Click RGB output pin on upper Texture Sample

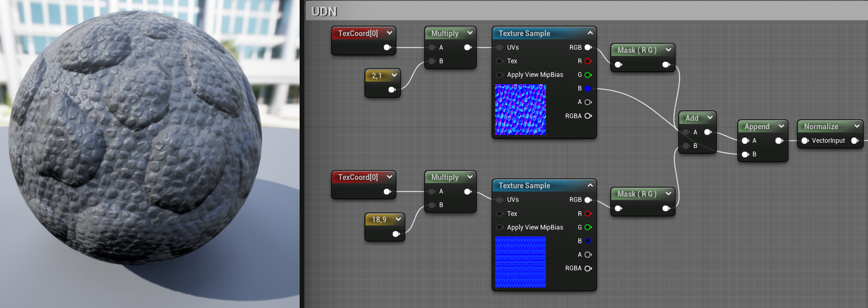click(588, 48)
